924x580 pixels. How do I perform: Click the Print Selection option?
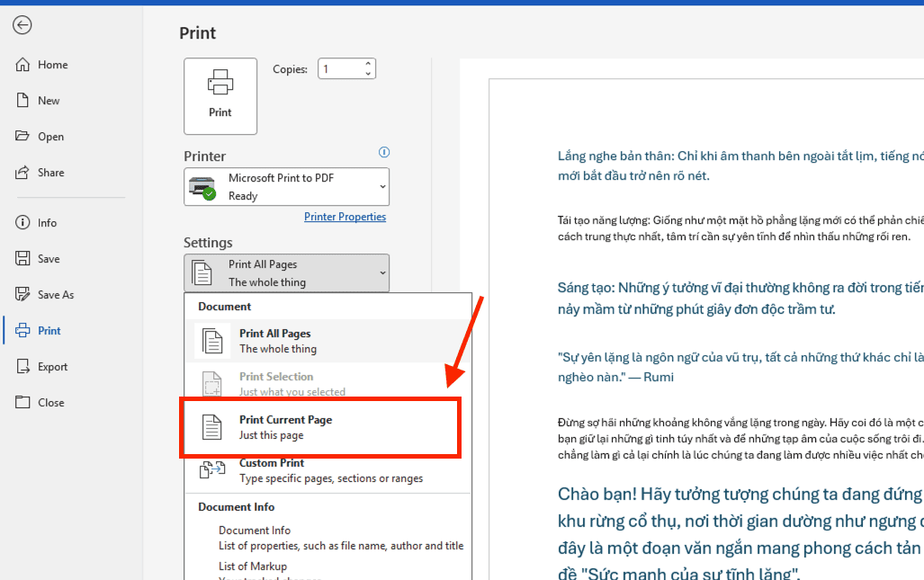328,383
